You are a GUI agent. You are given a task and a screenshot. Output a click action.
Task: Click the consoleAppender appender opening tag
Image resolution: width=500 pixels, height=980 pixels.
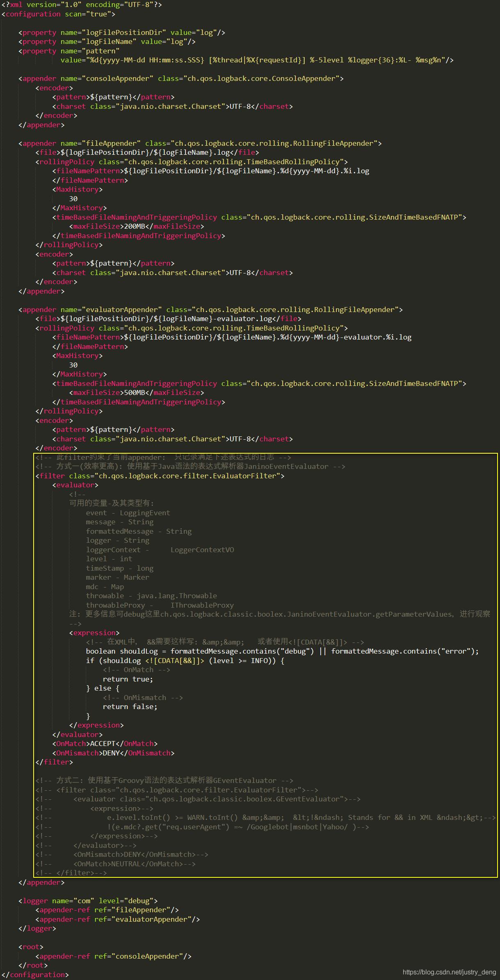(x=180, y=78)
